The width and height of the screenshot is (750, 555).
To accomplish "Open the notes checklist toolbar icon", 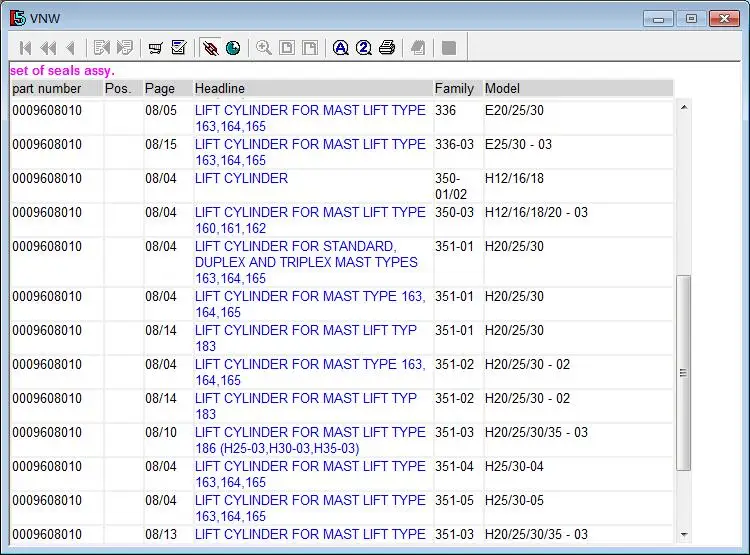I will click(x=179, y=48).
